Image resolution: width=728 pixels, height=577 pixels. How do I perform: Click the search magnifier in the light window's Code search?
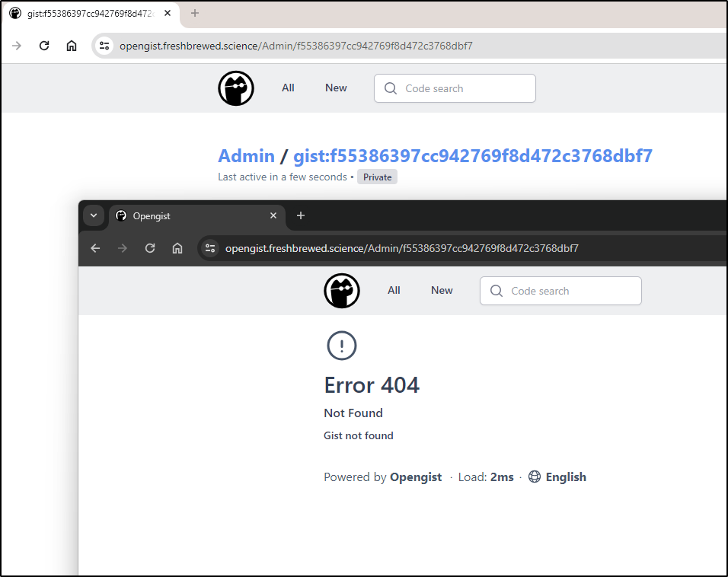(x=391, y=88)
